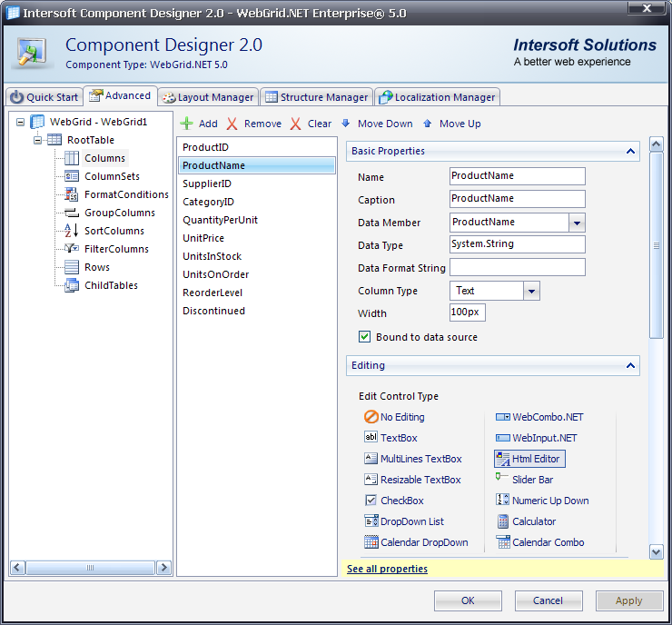Select DropDown List edit control
This screenshot has width=672, height=625.
(404, 521)
